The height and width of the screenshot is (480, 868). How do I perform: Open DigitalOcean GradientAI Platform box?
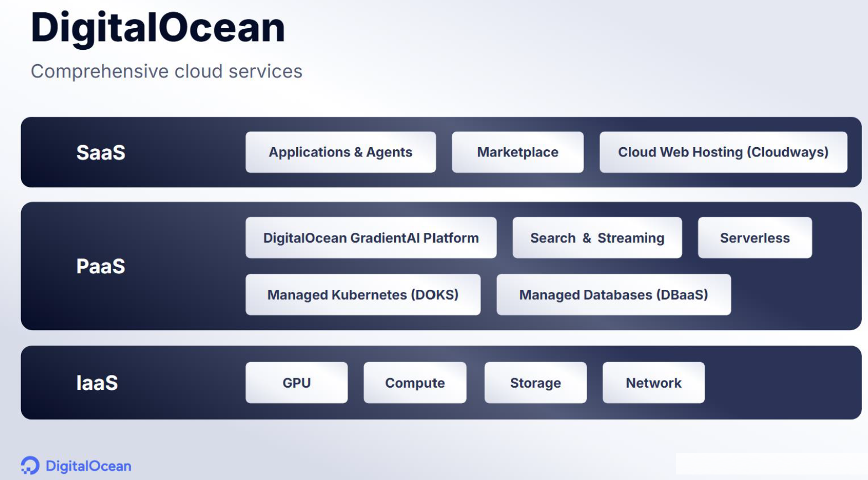[371, 238]
